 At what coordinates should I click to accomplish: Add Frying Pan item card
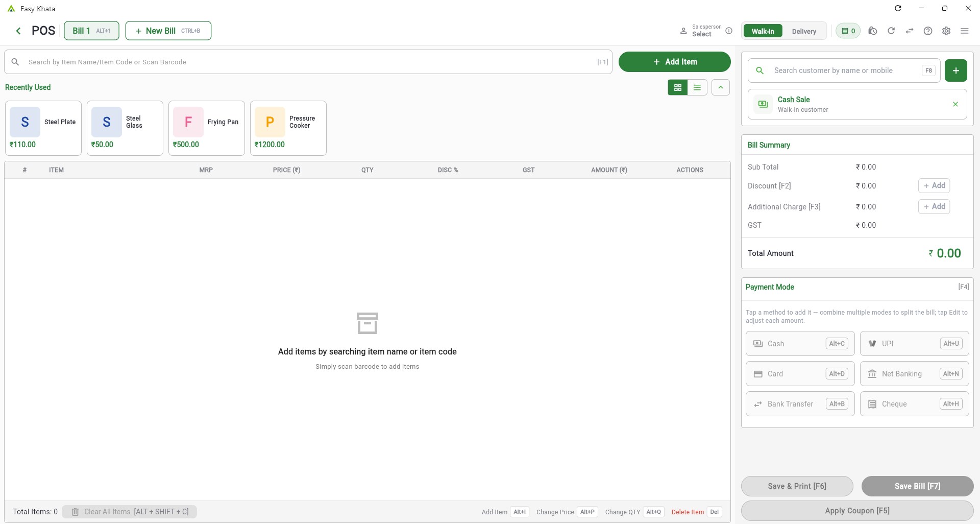207,128
